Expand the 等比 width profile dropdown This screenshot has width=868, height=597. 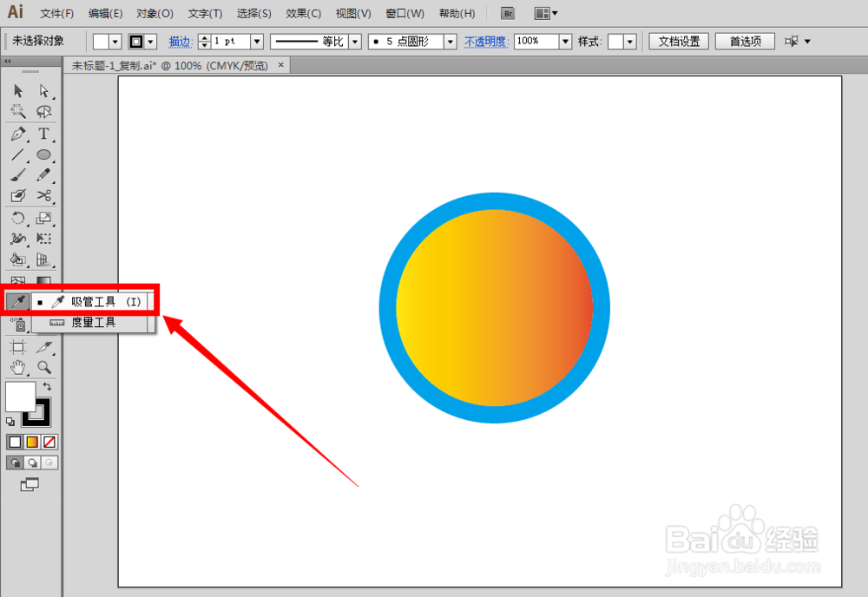[x=355, y=42]
